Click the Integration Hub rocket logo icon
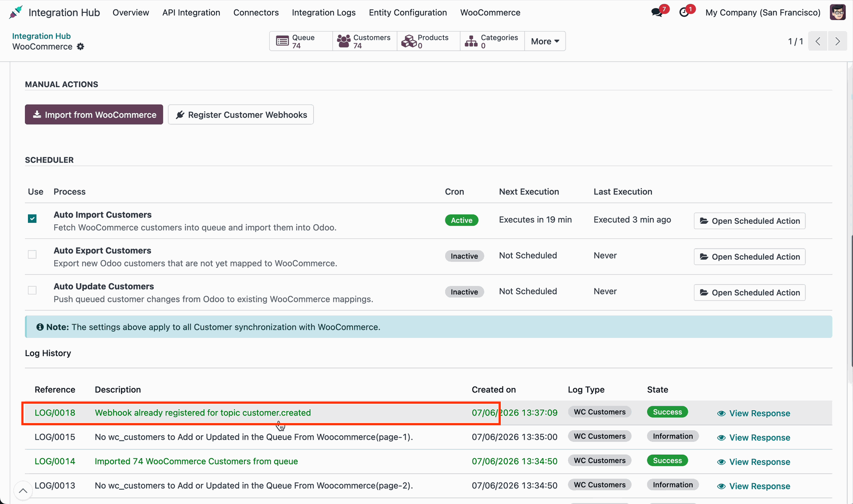 click(x=16, y=12)
